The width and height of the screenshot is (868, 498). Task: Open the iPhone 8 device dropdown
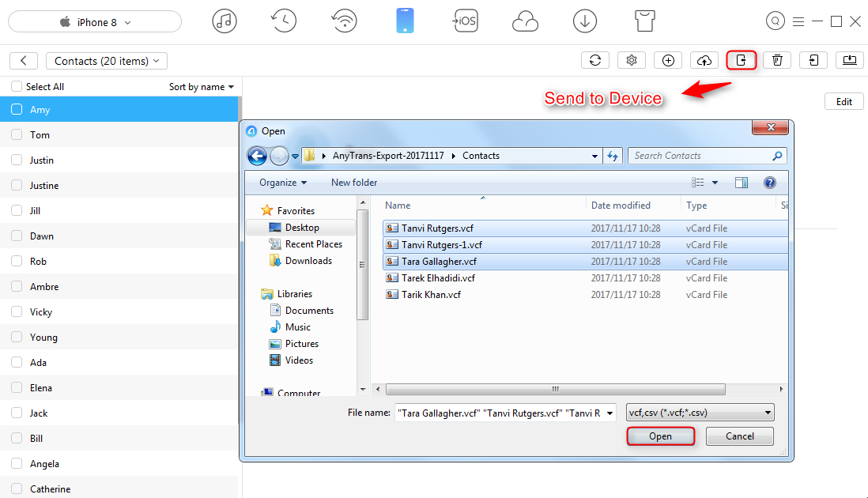click(95, 21)
